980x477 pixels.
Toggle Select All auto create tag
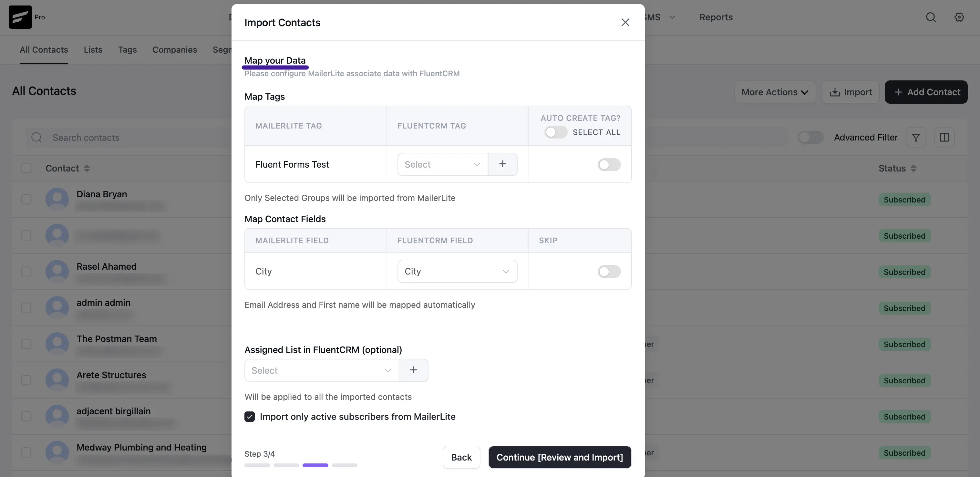coord(555,132)
